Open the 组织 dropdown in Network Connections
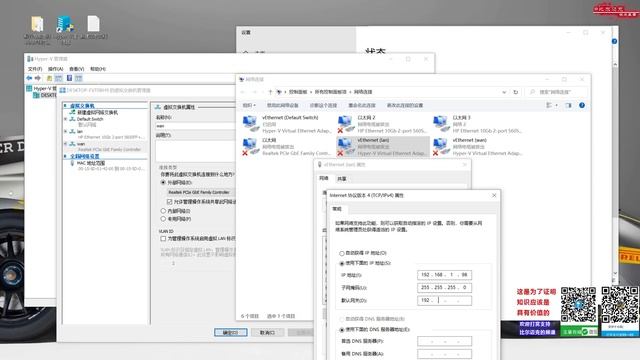This screenshot has height=360, width=640. (x=249, y=105)
